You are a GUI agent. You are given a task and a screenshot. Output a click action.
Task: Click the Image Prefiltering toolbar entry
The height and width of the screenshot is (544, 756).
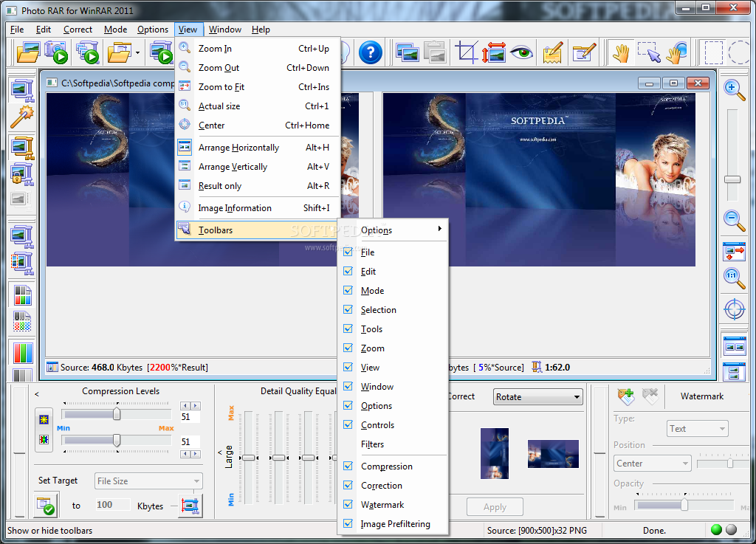(394, 524)
